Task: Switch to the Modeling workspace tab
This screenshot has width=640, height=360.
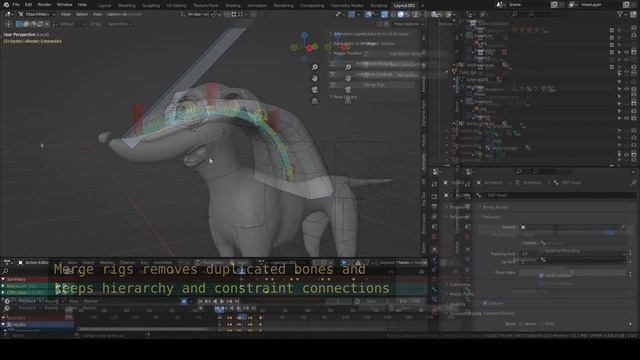Action: coord(127,6)
